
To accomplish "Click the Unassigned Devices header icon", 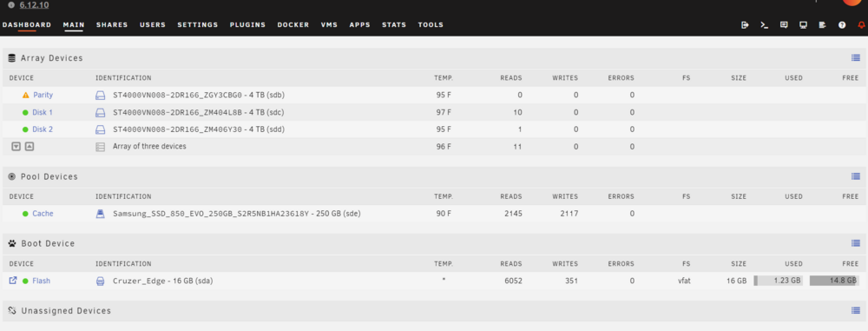I will click(x=12, y=310).
